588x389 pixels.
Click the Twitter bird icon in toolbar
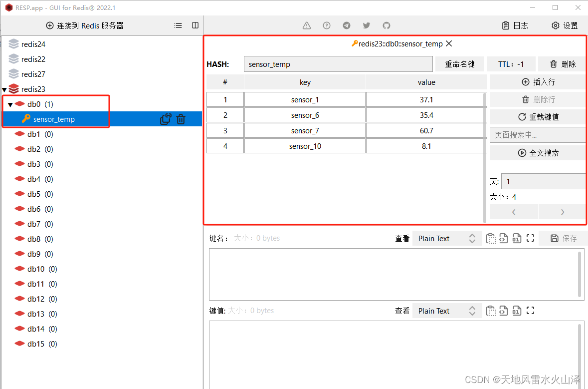click(367, 25)
